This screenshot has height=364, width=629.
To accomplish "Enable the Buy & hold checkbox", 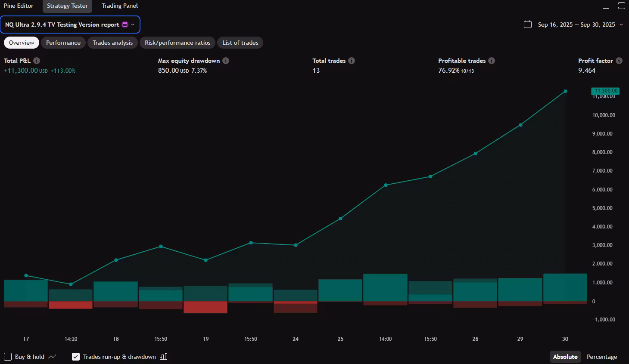I will coord(8,357).
